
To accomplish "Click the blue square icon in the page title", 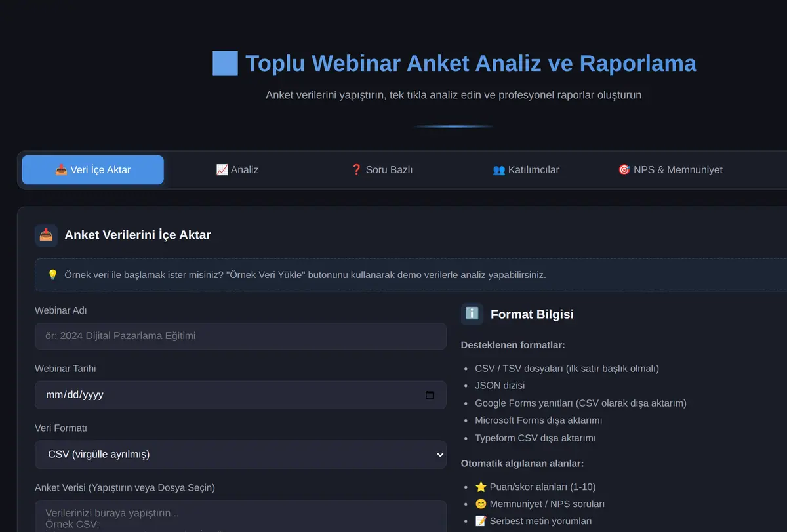I will 225,64.
